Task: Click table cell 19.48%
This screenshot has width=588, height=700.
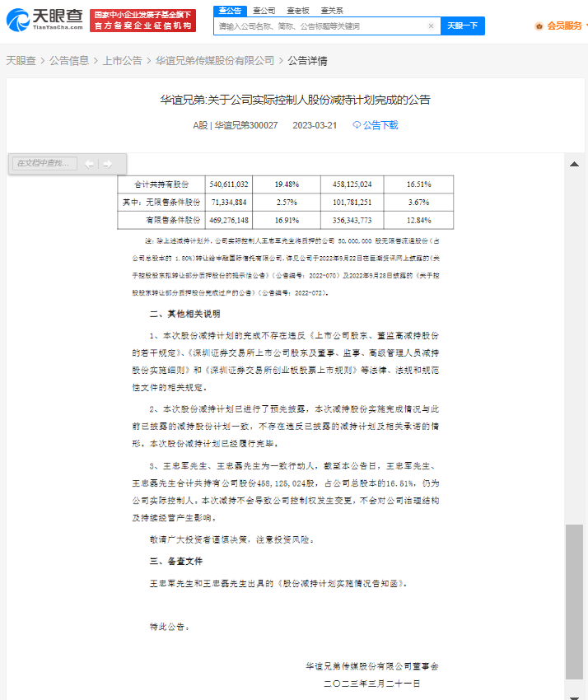Action: click(287, 184)
